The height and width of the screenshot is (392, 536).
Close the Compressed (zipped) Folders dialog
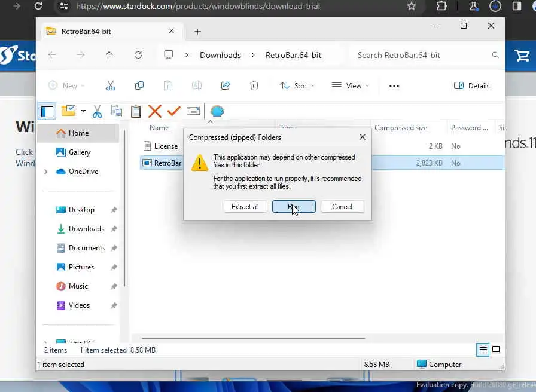[x=363, y=137]
